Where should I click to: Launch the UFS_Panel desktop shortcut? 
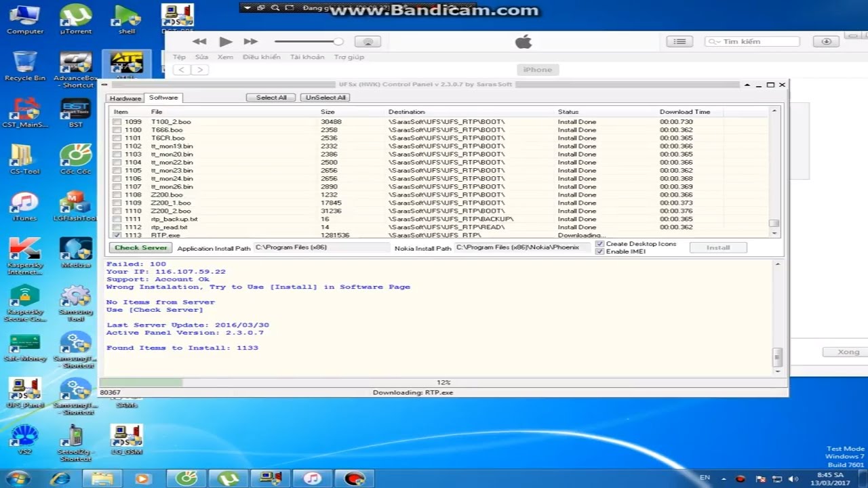click(25, 393)
